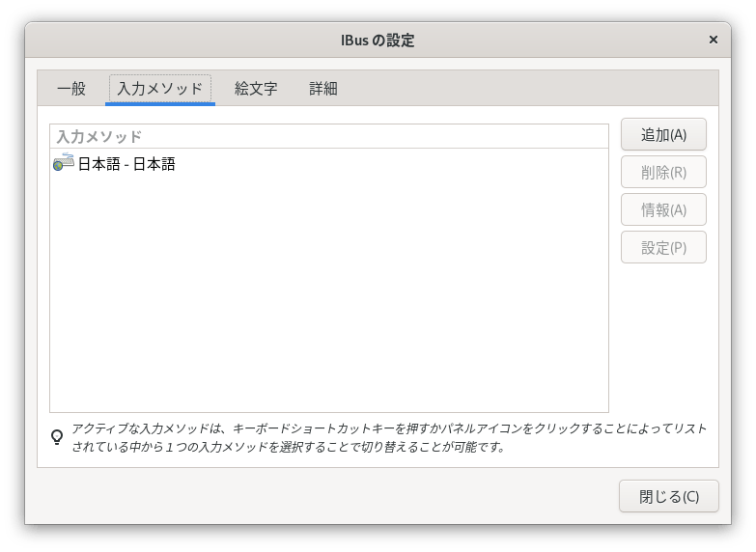
Task: Select the 日本語 - 日本語 list entry
Action: coord(329,164)
